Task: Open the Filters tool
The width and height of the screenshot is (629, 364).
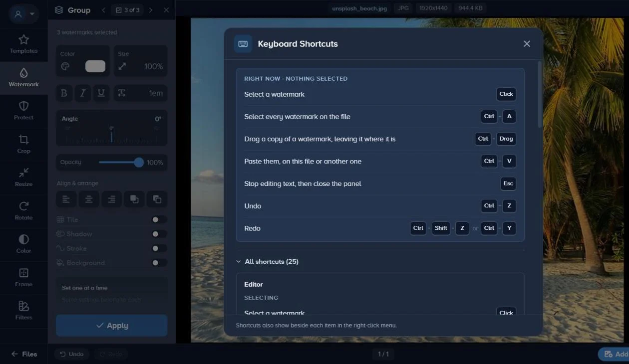Action: coord(23,311)
